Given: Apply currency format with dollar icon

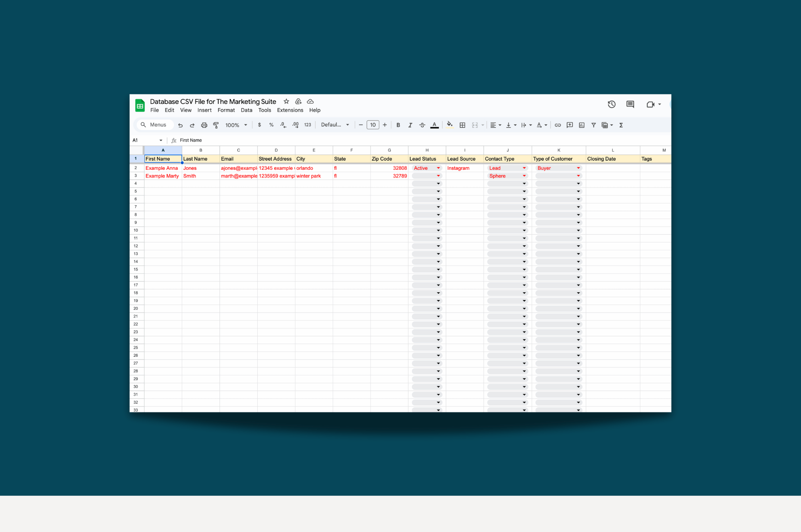Looking at the screenshot, I should click(260, 125).
